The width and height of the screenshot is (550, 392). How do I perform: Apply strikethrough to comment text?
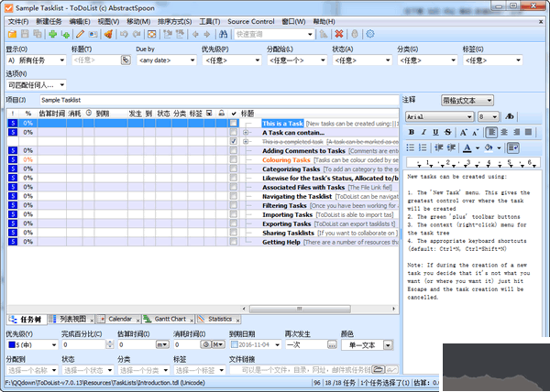[x=450, y=132]
